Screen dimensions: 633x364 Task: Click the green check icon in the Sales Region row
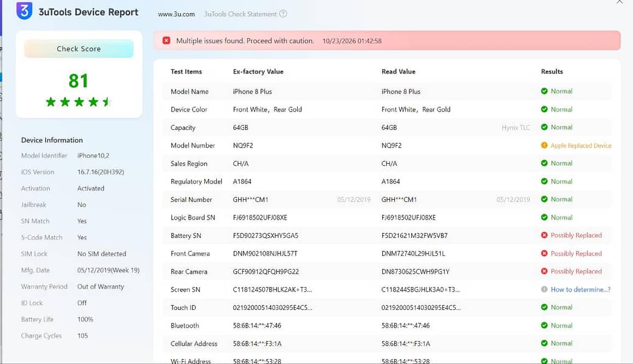(x=544, y=163)
